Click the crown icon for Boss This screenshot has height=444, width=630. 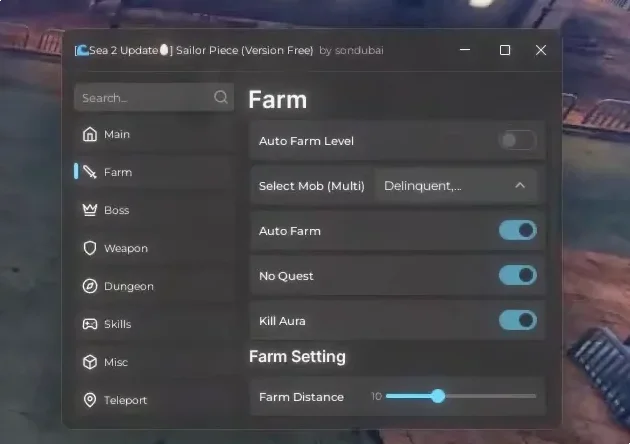click(90, 210)
